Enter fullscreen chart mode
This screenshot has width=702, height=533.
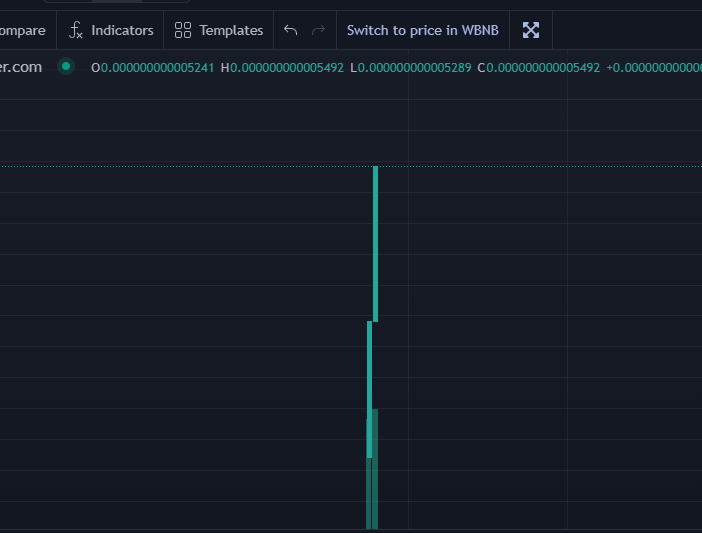pos(531,30)
